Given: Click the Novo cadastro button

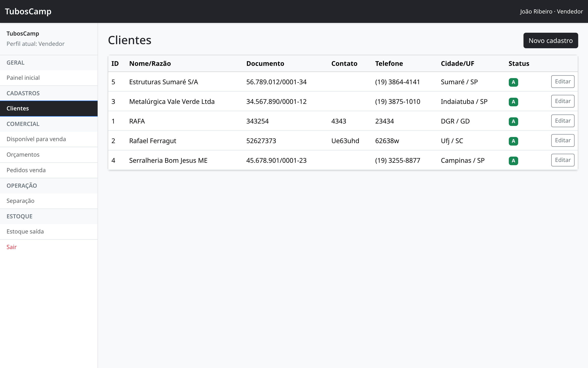Looking at the screenshot, I should pyautogui.click(x=551, y=40).
